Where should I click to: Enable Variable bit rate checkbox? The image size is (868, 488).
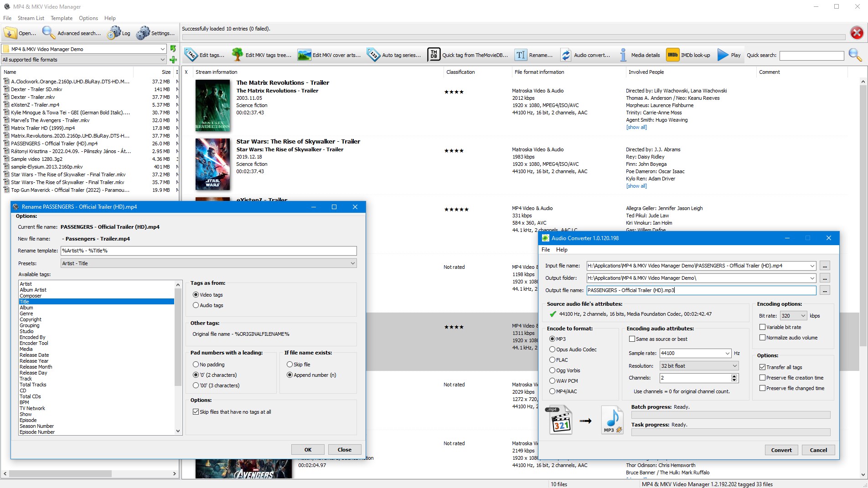[762, 327]
